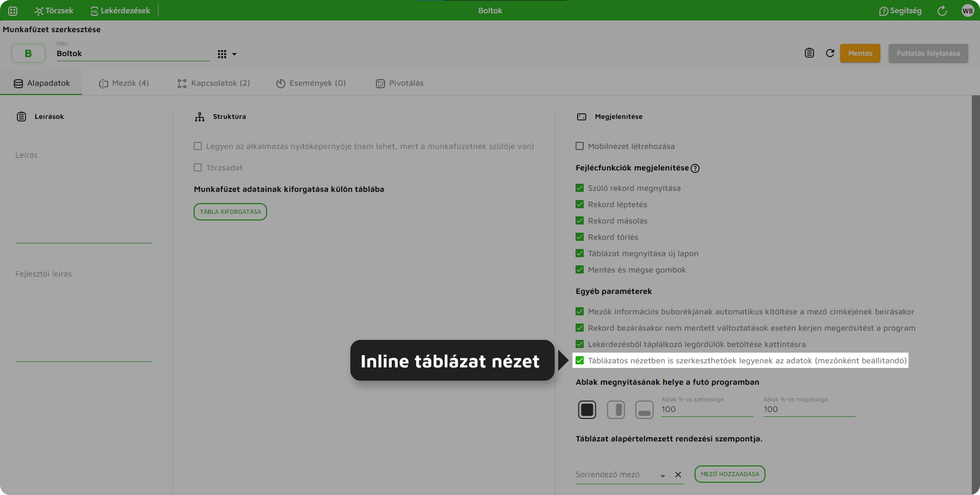Click the Struktúra hierarchy icon
This screenshot has height=495, width=980.
tap(200, 117)
